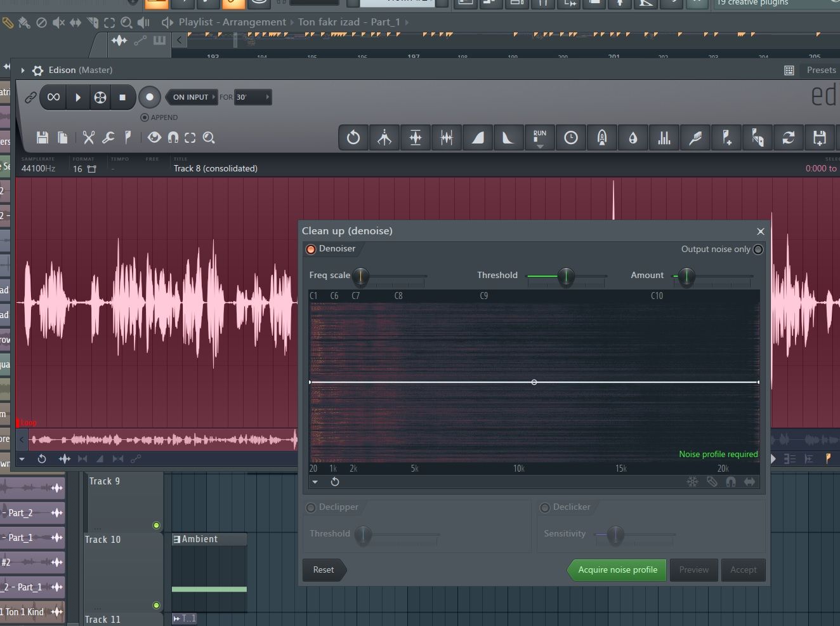Open Edison file (floppy disk) menu
The width and height of the screenshot is (840, 626).
[x=43, y=137]
